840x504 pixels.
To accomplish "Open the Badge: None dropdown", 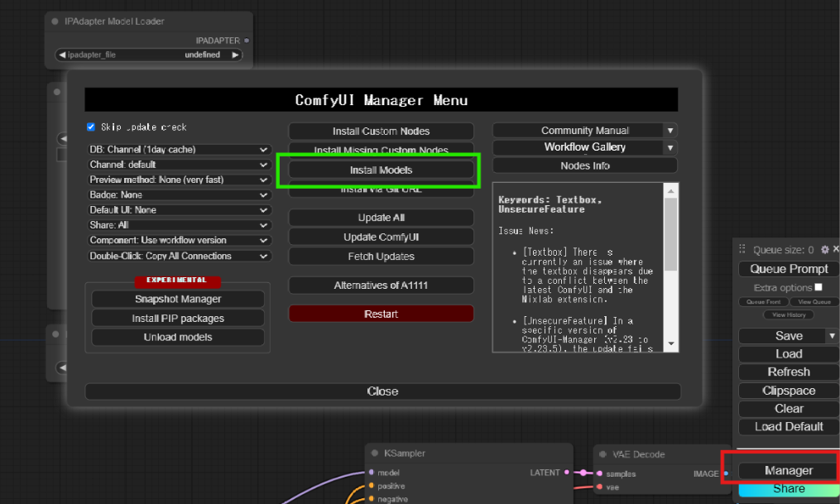I will 179,195.
